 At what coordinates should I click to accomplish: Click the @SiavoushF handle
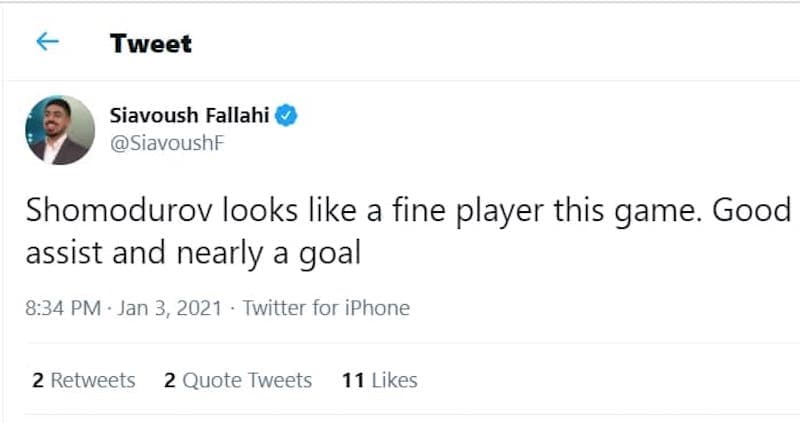(167, 143)
